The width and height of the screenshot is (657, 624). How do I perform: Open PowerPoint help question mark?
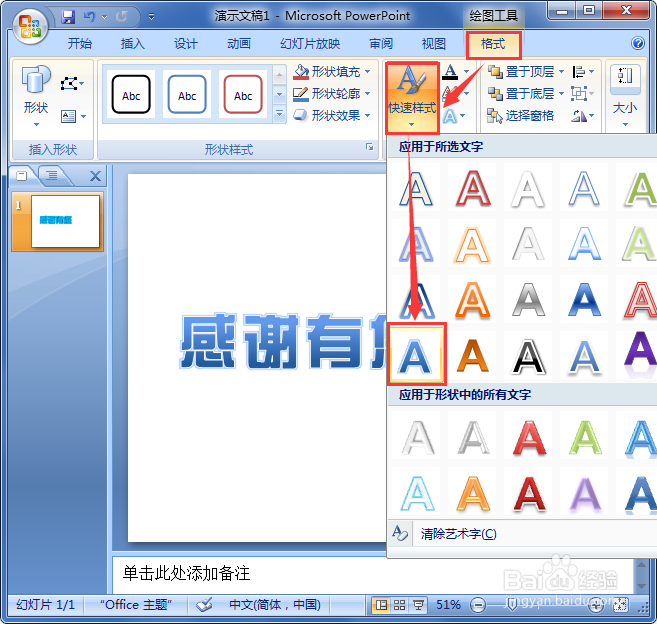pyautogui.click(x=638, y=43)
